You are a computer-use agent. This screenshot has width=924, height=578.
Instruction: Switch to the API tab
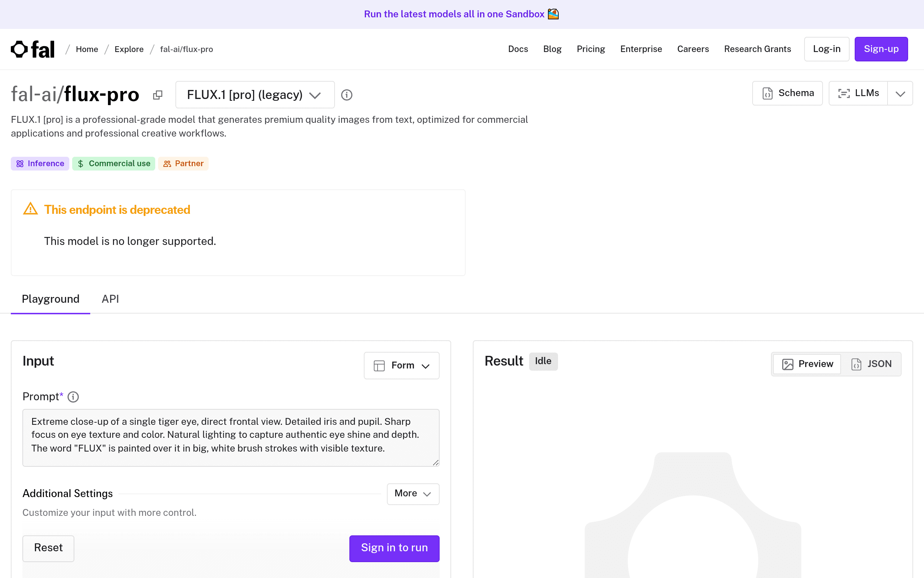110,299
